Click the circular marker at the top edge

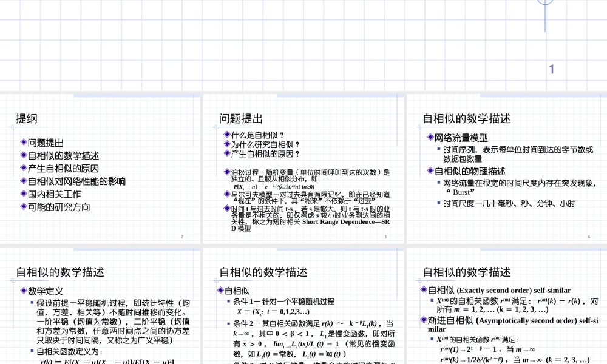pyautogui.click(x=546, y=2)
